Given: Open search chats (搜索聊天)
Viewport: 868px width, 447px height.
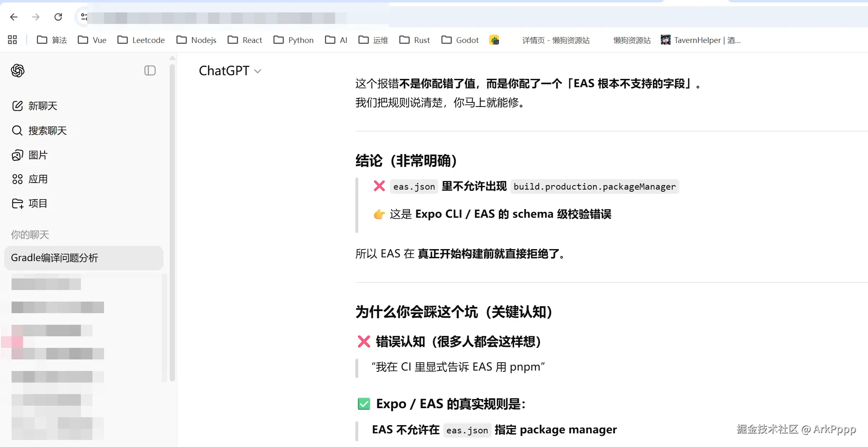Looking at the screenshot, I should coord(39,131).
